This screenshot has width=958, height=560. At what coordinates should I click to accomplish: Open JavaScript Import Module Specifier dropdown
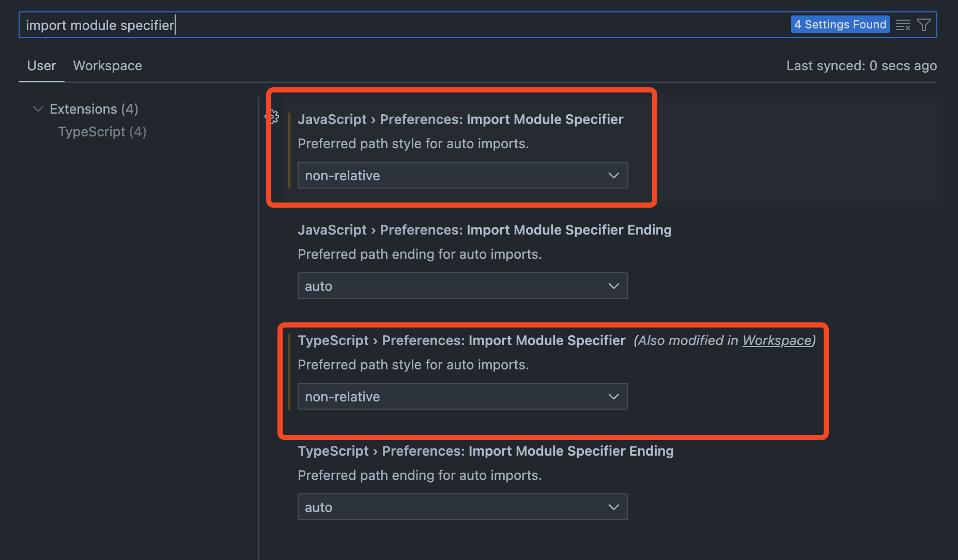pos(462,175)
